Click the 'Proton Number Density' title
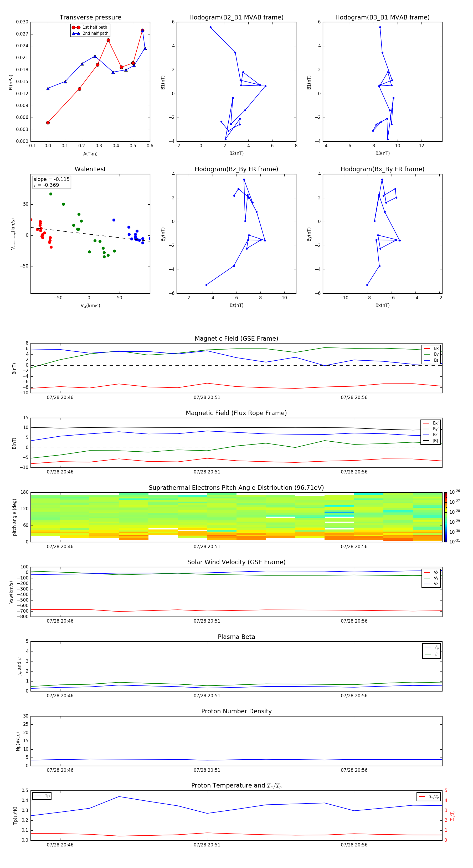Image resolution: width=473 pixels, height=868 pixels. [x=236, y=711]
